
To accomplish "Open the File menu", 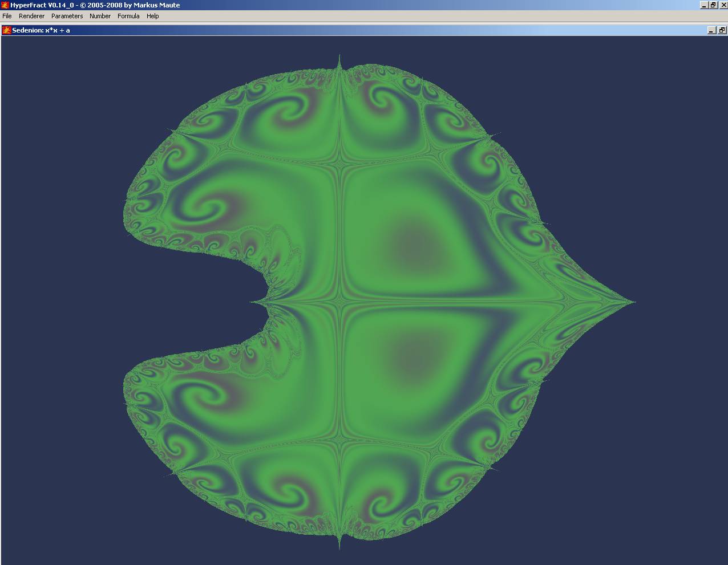I will point(7,16).
